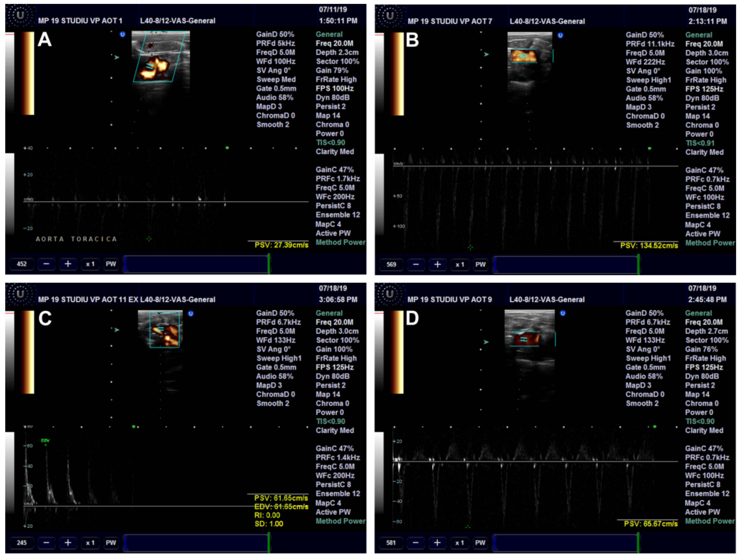
Task: Click the U logo in panel A header
Action: (20, 15)
